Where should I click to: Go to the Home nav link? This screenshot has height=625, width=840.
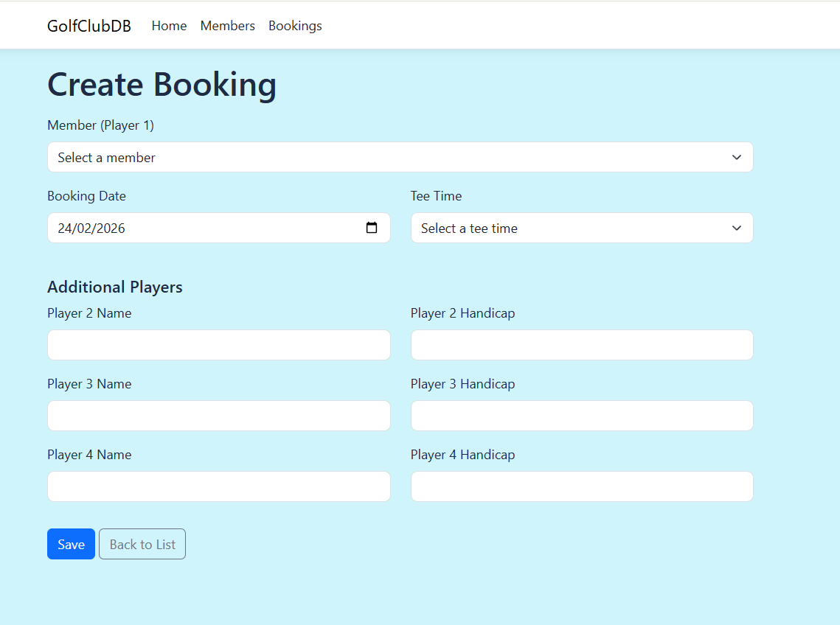click(170, 26)
